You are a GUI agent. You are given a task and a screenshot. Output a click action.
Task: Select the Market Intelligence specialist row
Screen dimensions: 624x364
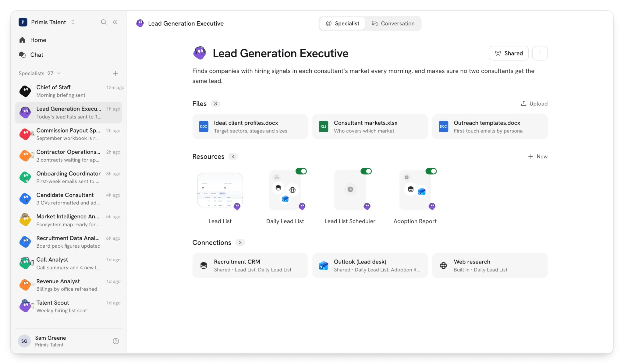pos(69,220)
